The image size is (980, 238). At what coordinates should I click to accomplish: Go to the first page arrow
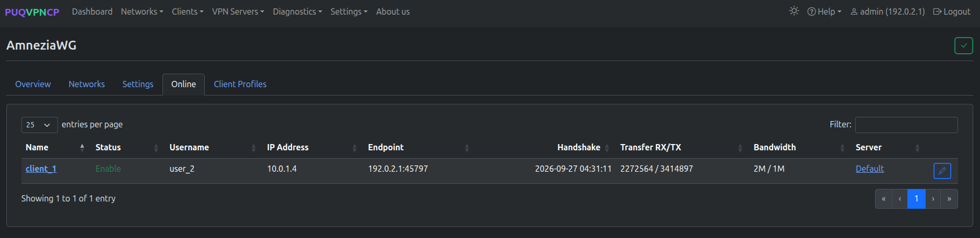(883, 199)
